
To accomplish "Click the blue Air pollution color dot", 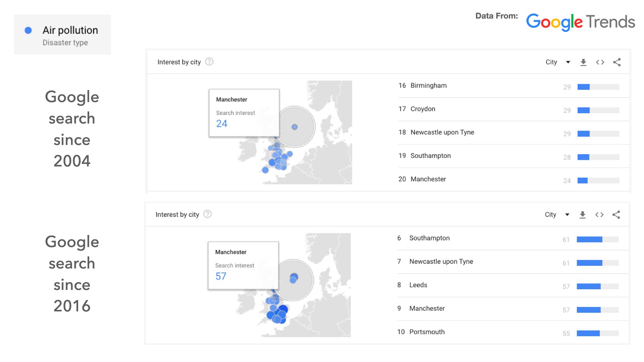I will [28, 31].
